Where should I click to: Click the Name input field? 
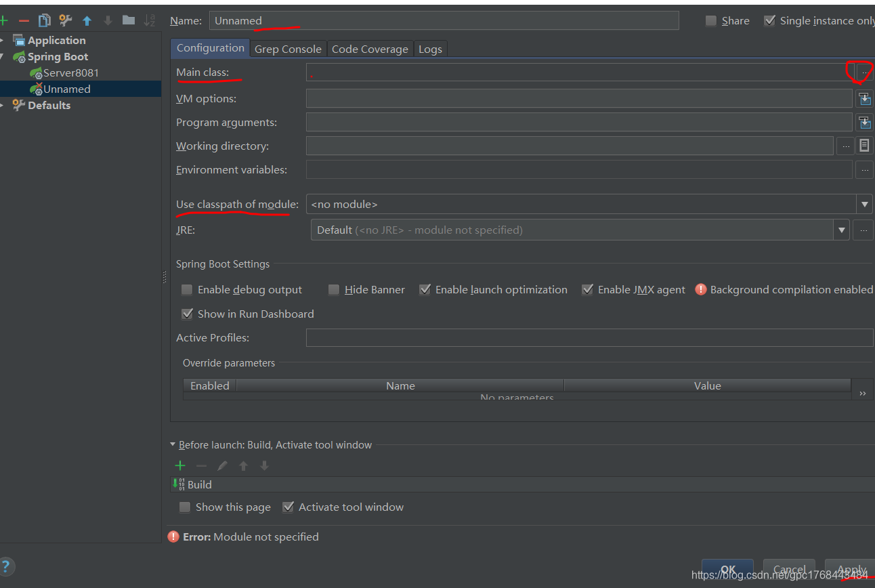pyautogui.click(x=444, y=20)
